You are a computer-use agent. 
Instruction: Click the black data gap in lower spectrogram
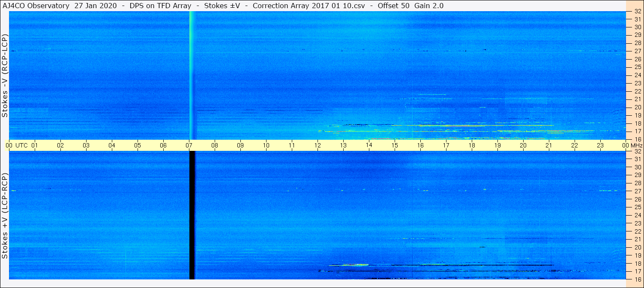[x=192, y=215]
